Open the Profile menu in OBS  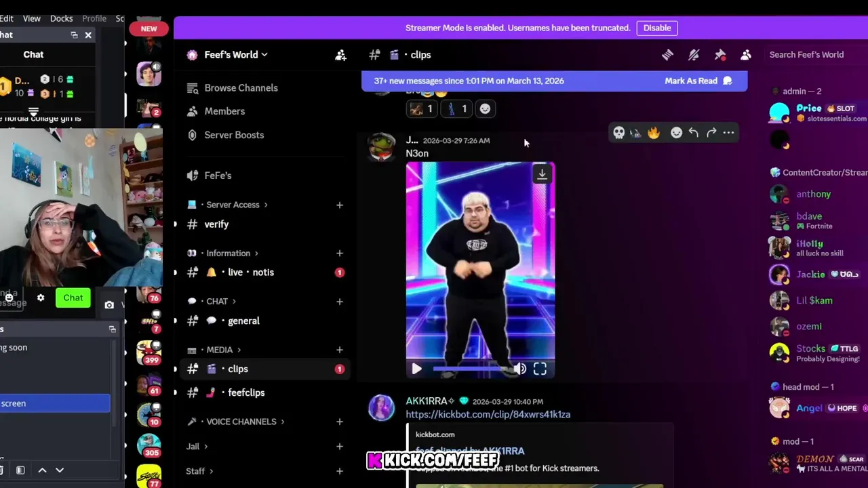tap(94, 18)
